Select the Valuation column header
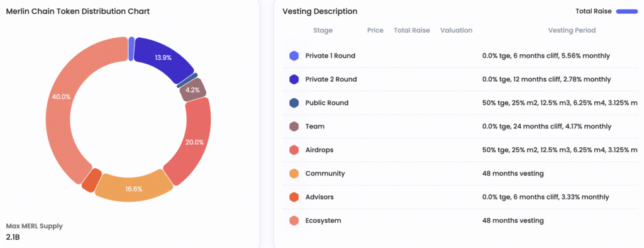This screenshot has width=644, height=248. click(x=457, y=30)
